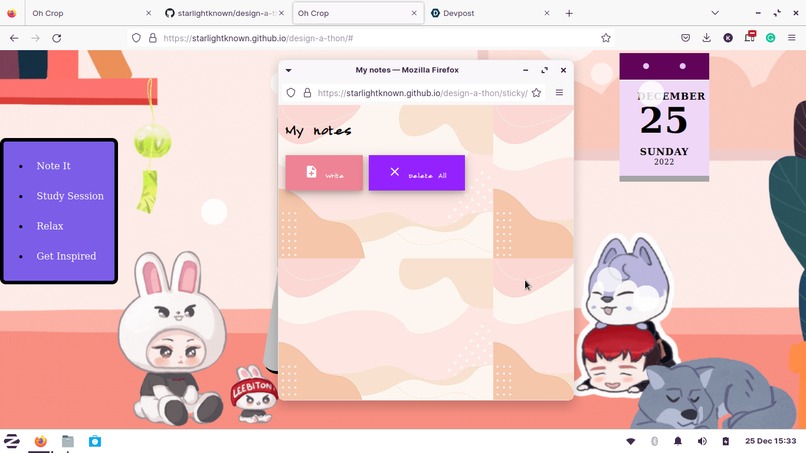Bookmark the sticky page in My notes popup

pyautogui.click(x=536, y=93)
